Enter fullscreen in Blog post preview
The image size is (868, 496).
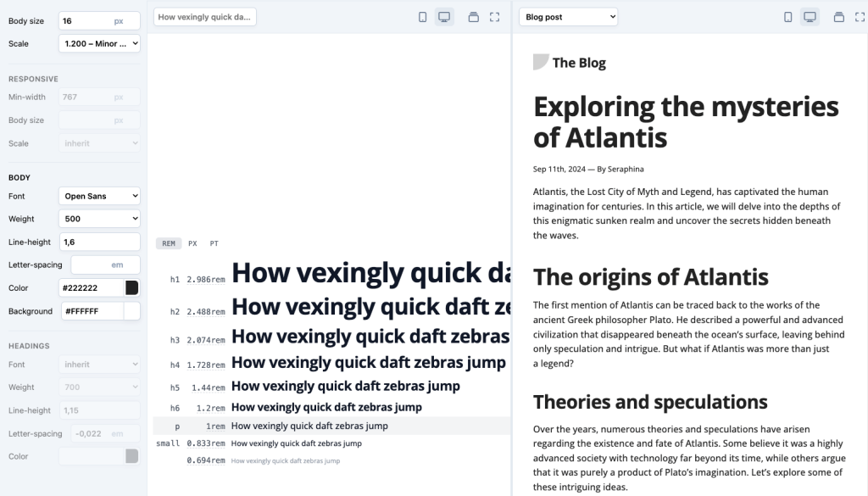click(860, 17)
